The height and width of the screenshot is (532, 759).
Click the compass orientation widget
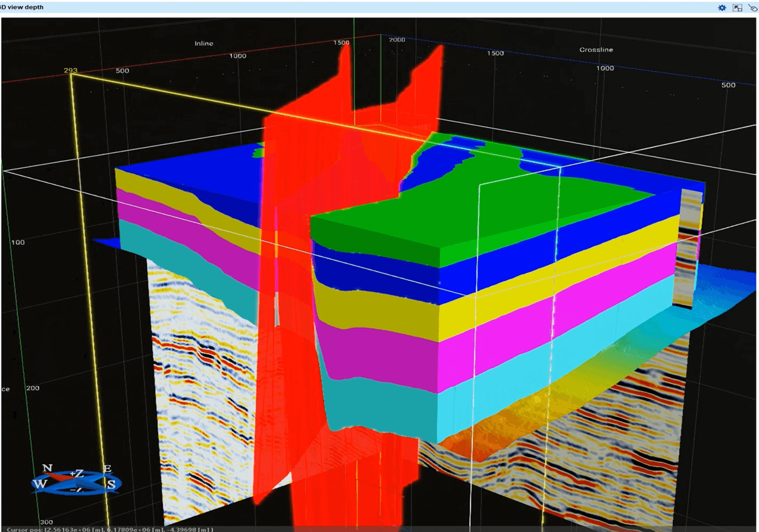point(77,480)
